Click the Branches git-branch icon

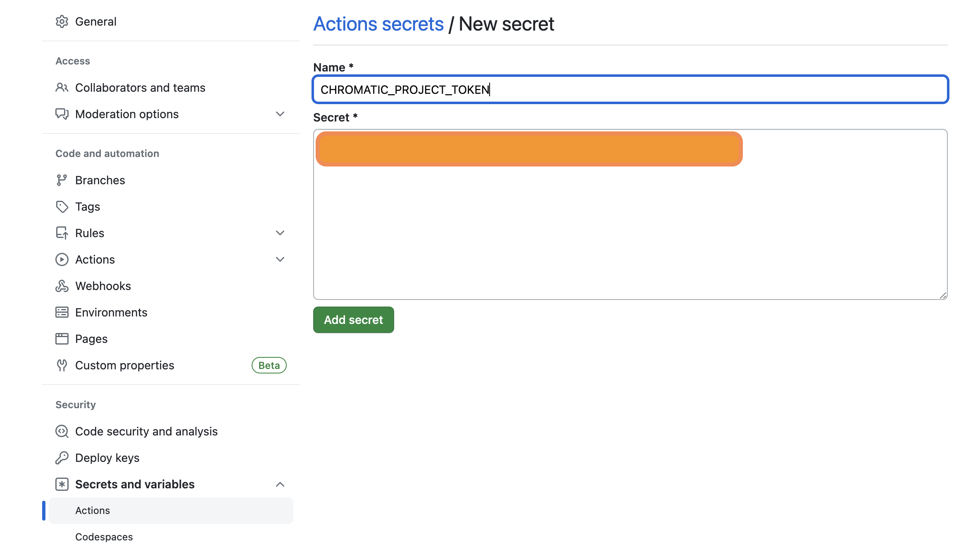coord(62,180)
